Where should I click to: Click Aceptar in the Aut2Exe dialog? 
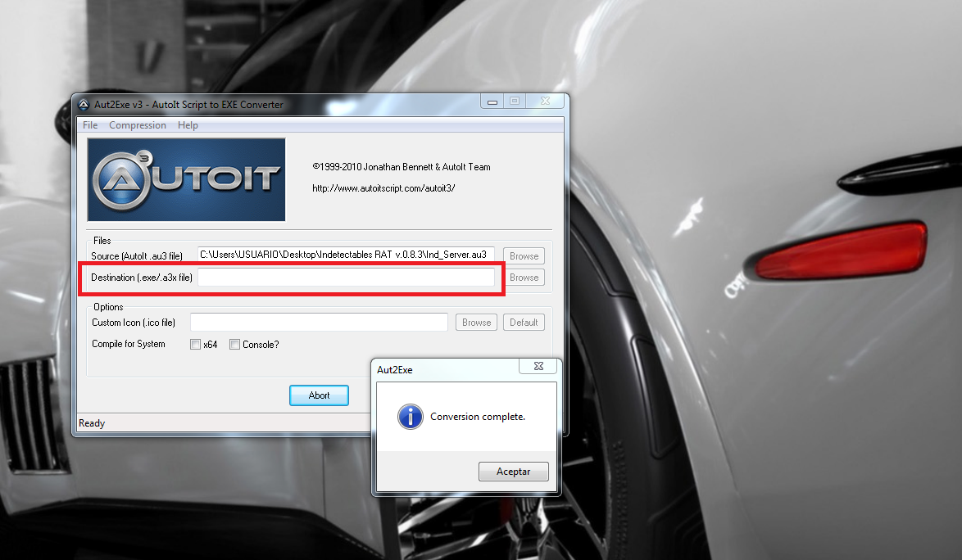(514, 471)
